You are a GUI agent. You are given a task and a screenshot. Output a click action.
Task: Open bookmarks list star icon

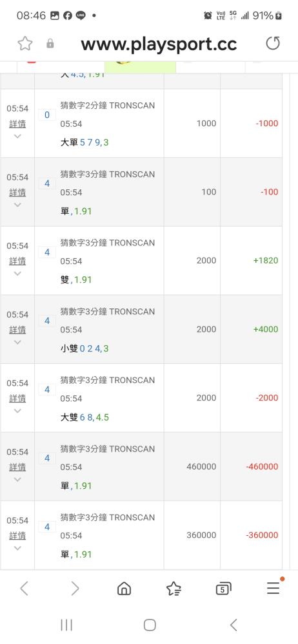click(x=174, y=589)
